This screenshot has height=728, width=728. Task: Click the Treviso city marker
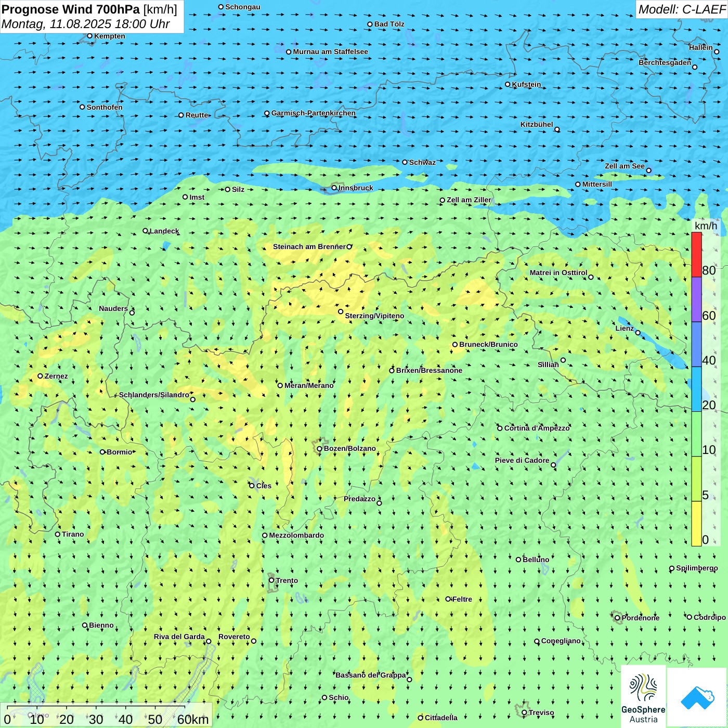(x=525, y=713)
